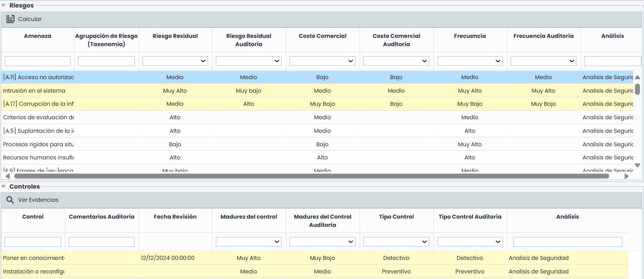Click the Calcular document icon
Screen dimensions: 644x279
[x=10, y=19]
